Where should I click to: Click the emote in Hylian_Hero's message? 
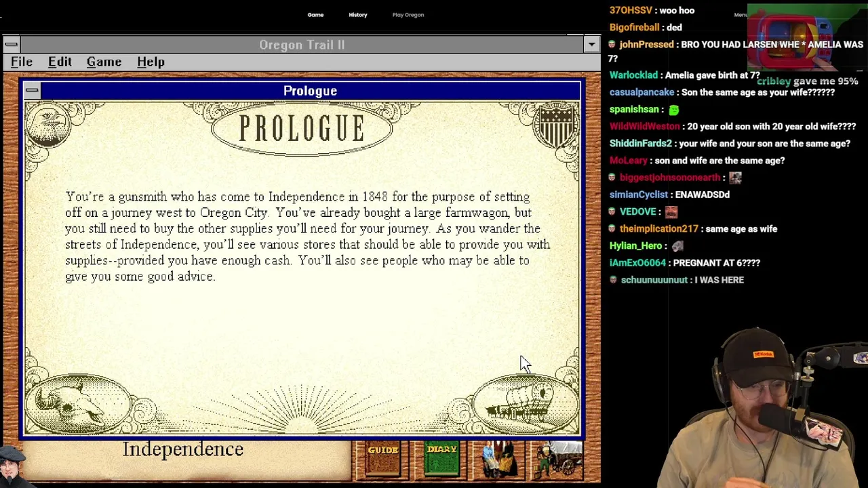coord(677,245)
